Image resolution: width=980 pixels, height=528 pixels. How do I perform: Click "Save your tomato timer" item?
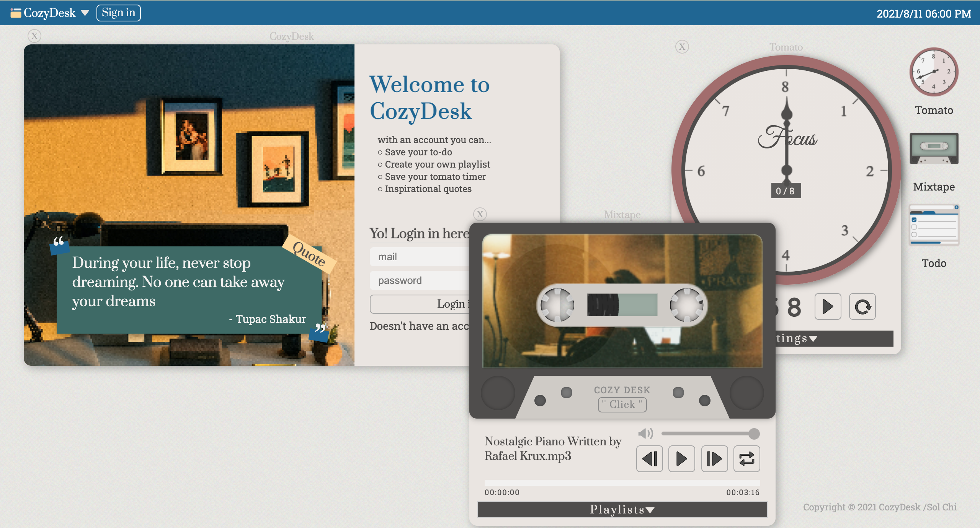(435, 176)
